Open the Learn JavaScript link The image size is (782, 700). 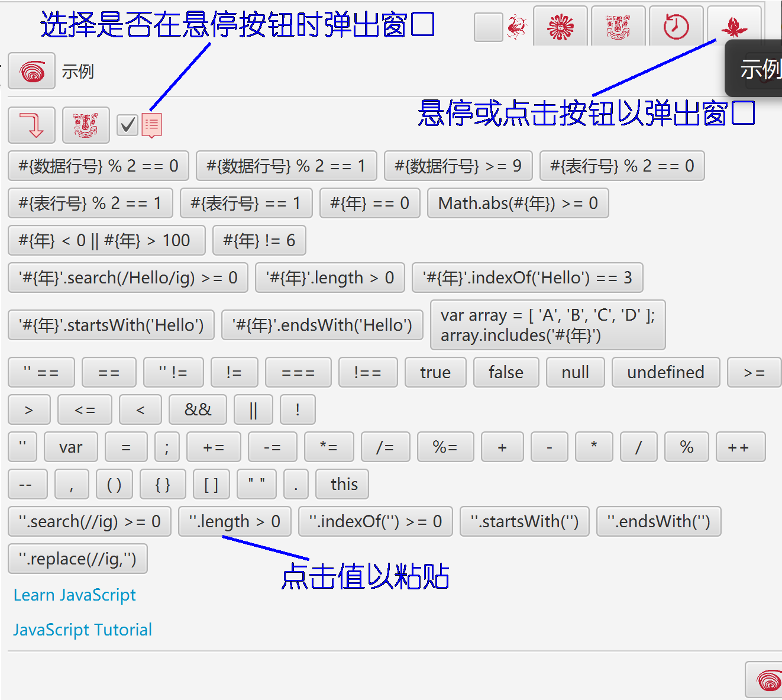(x=75, y=595)
